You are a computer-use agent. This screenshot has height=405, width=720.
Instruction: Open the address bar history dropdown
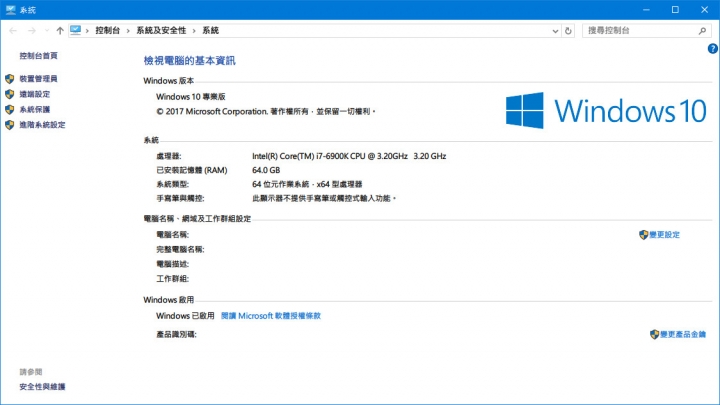click(x=555, y=31)
